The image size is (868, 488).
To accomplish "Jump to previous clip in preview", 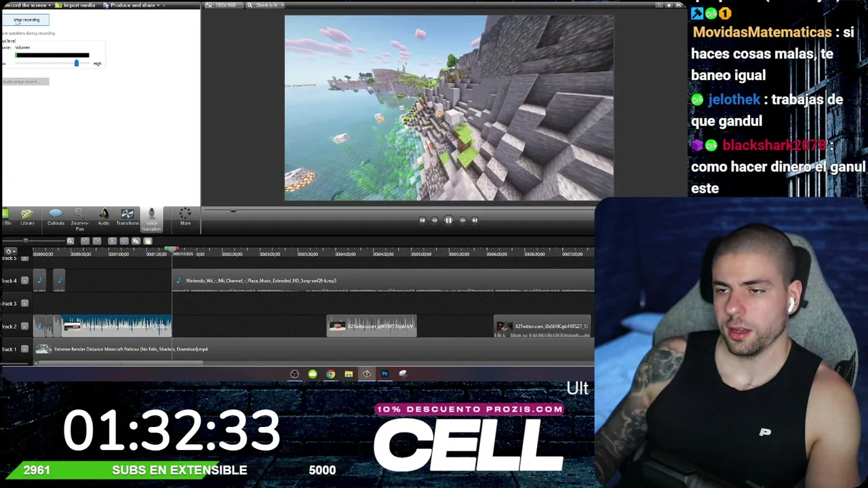I will (x=422, y=220).
